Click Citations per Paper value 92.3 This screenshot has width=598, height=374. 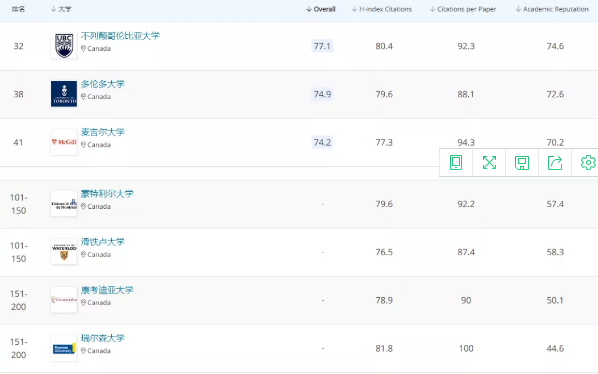coord(466,46)
